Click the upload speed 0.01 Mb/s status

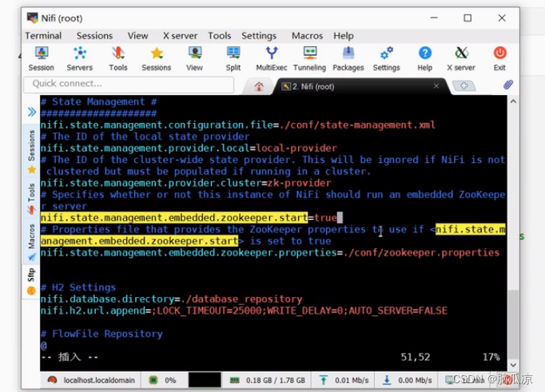(344, 381)
